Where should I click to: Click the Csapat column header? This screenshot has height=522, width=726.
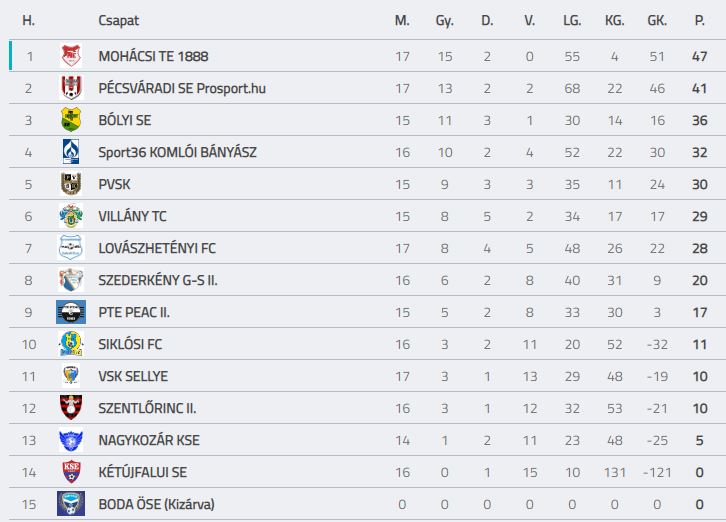pos(119,20)
